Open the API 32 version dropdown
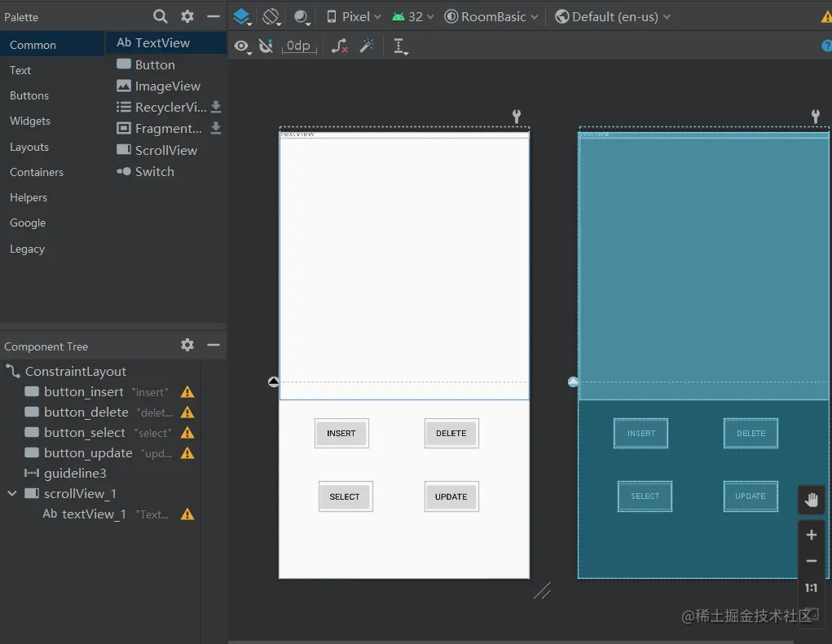 [413, 16]
